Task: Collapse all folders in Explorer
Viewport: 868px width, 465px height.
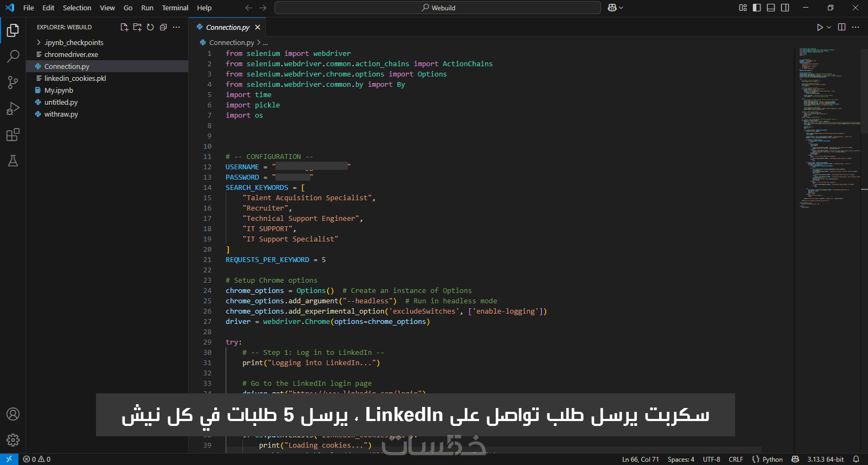Action: 163,27
